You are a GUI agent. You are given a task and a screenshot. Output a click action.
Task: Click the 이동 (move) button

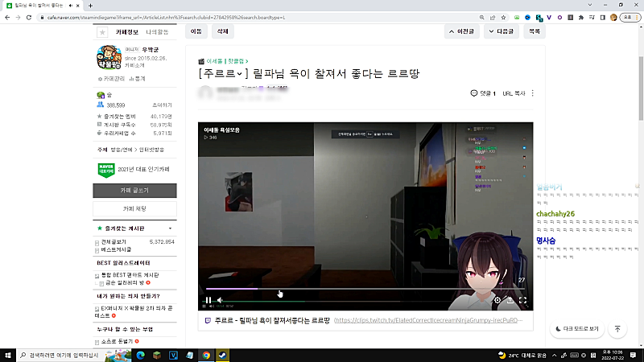coord(196,31)
